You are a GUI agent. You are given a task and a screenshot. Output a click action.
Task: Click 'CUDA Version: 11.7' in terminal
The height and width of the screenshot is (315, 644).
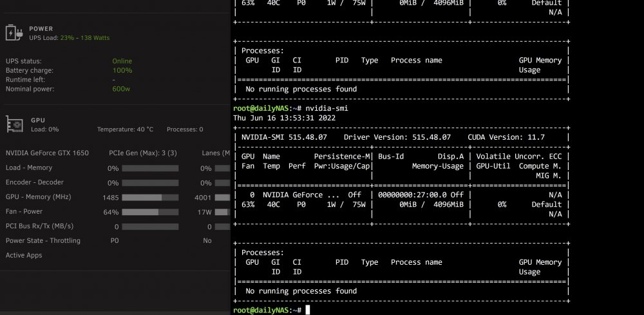pos(506,137)
